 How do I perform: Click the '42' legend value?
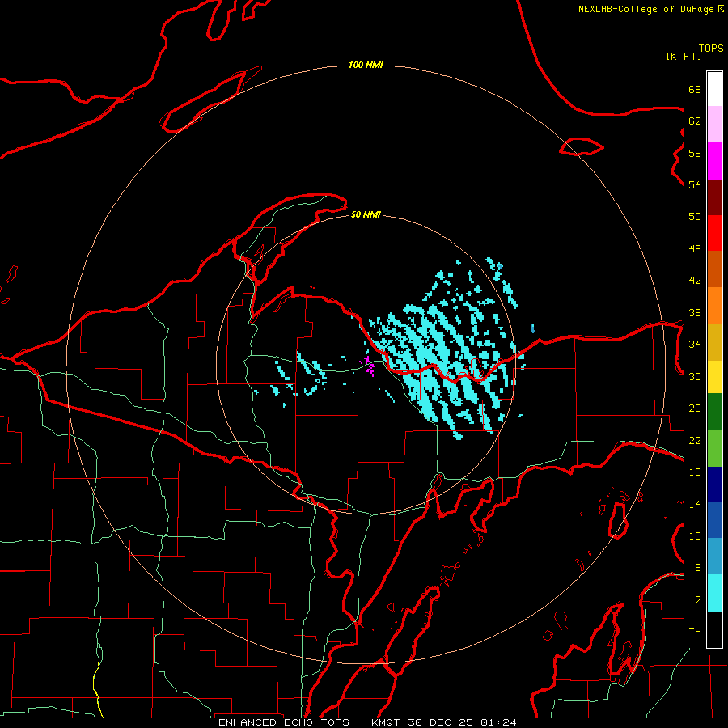tap(695, 280)
